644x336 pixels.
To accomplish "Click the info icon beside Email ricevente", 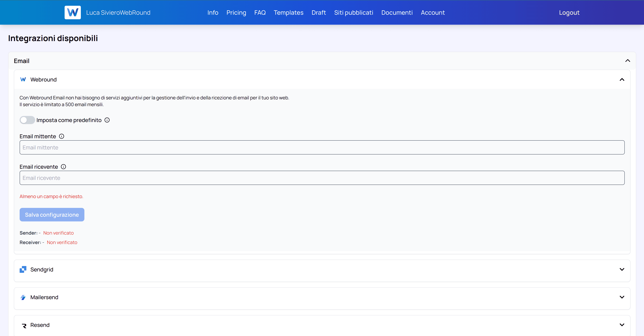I will tap(63, 167).
